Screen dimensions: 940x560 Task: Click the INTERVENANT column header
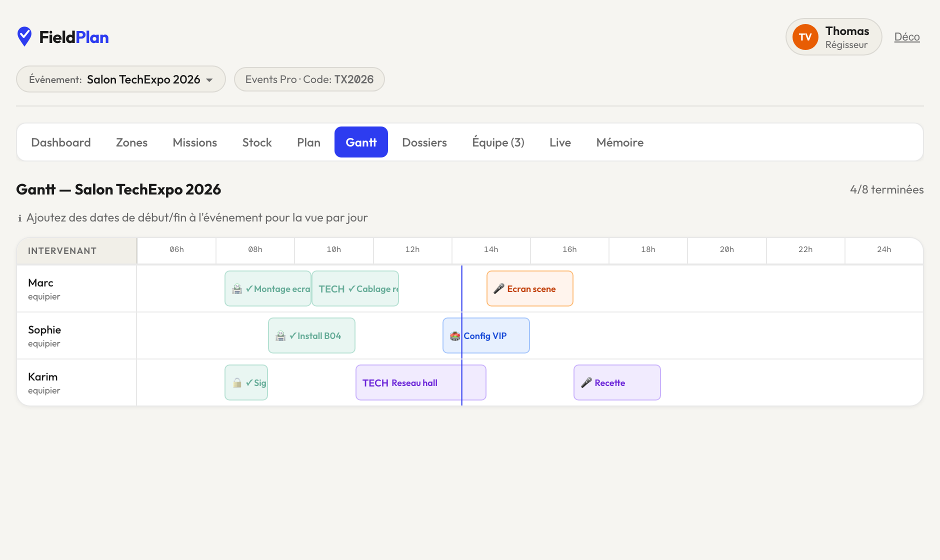[76, 251]
